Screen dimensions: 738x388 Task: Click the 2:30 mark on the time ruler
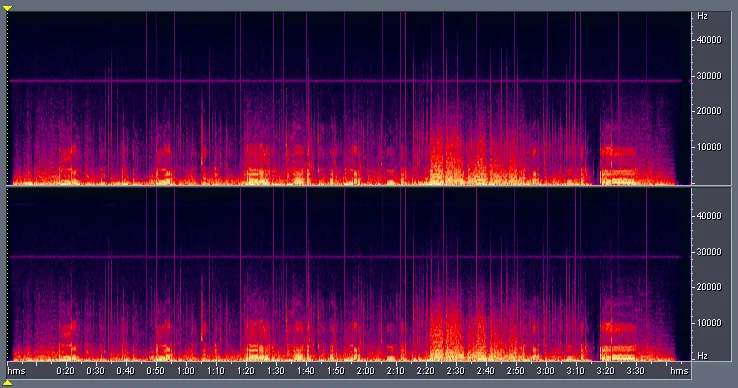(x=456, y=371)
